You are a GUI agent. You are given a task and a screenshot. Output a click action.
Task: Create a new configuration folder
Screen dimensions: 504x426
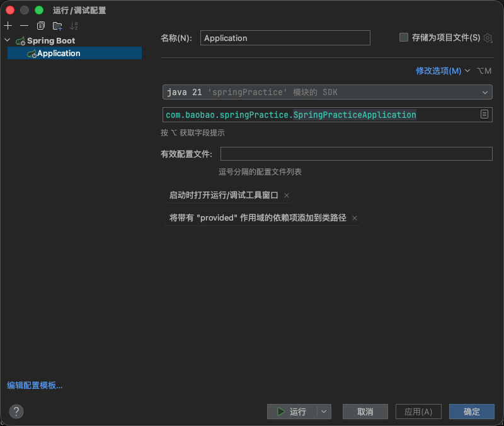(57, 26)
